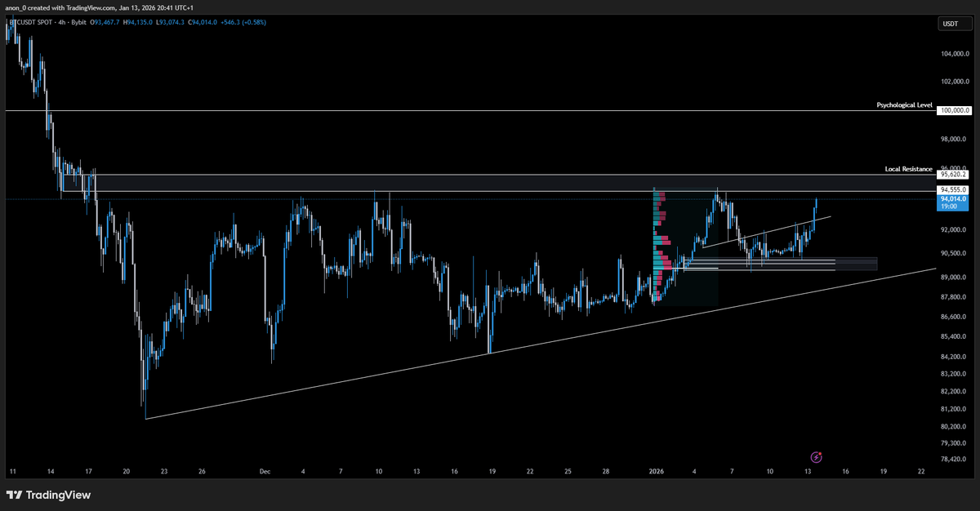980x511 pixels.
Task: Click the 95,620.2 price tag on axis
Action: click(x=954, y=175)
